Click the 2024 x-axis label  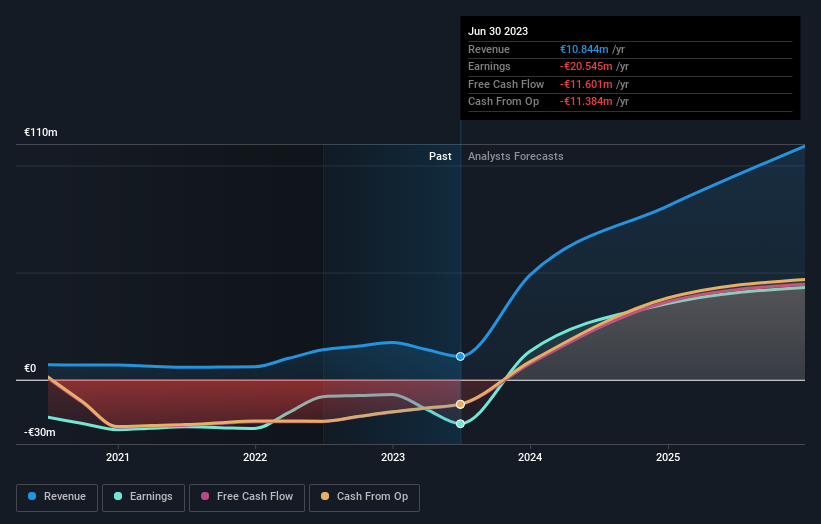point(530,457)
